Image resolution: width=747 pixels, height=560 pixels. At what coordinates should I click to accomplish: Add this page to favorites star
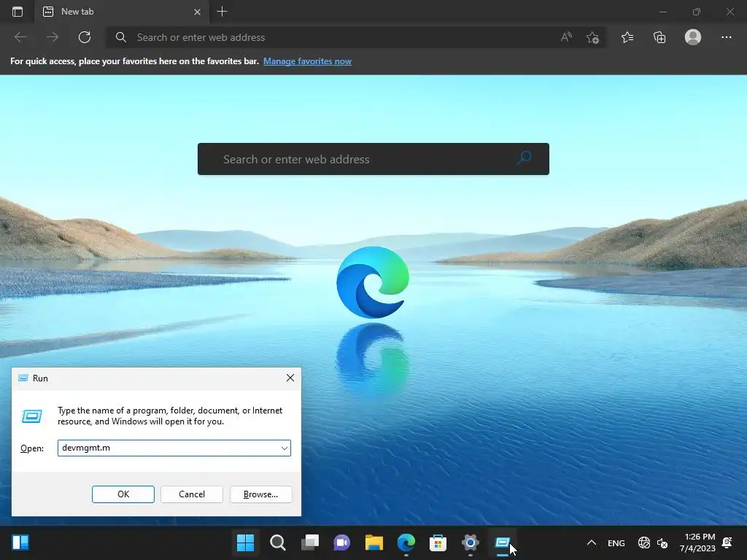[x=592, y=37]
